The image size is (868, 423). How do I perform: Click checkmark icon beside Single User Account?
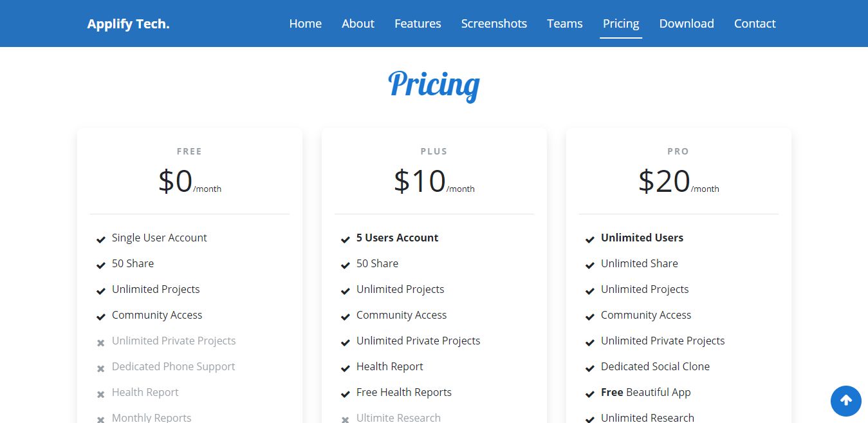(x=101, y=240)
